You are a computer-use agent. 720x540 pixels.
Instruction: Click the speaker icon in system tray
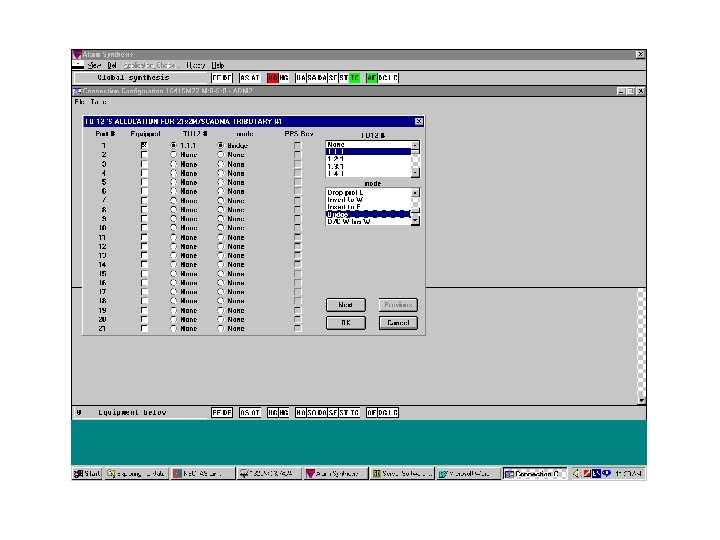coord(577,473)
